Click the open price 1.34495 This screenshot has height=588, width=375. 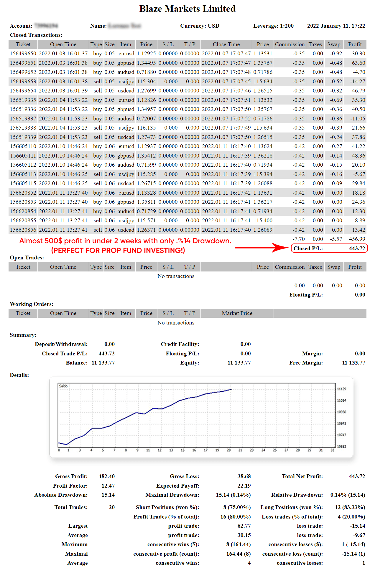(146, 63)
